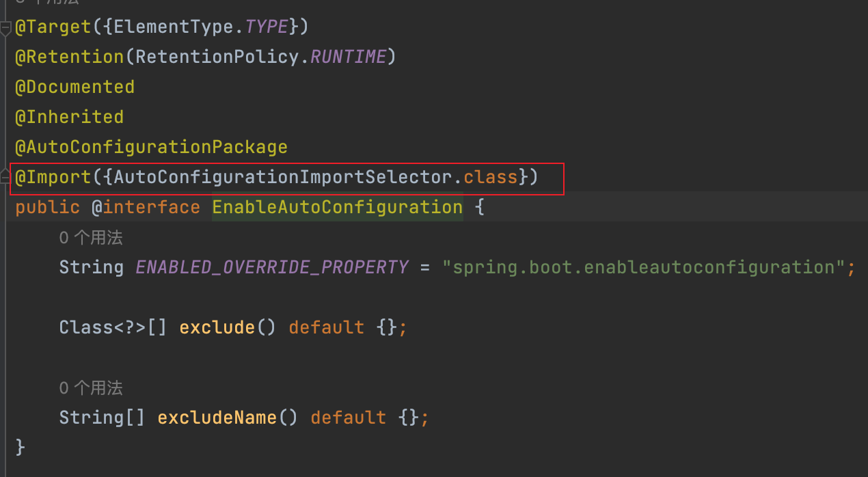This screenshot has height=477, width=868.
Task: Click the AutoConfigurationImportSelector class reference
Action: point(283,178)
